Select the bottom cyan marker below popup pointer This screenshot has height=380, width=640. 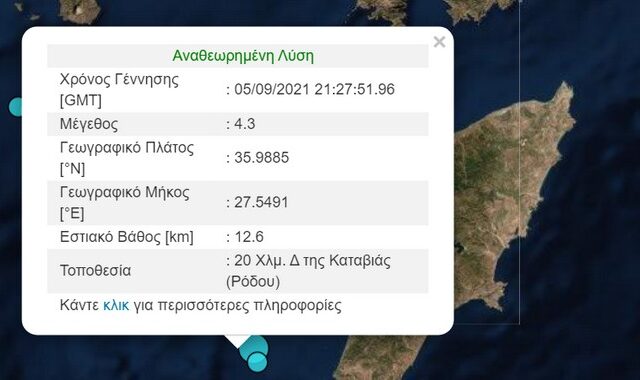[x=257, y=362]
